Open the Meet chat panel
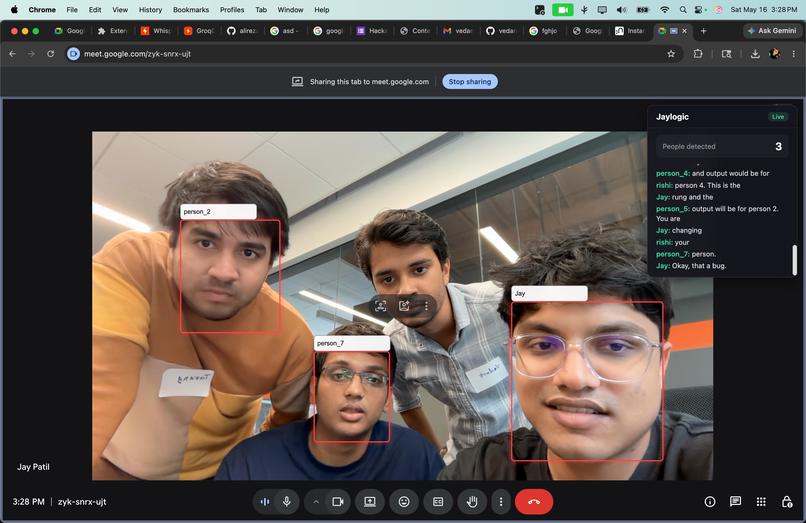 click(x=735, y=501)
